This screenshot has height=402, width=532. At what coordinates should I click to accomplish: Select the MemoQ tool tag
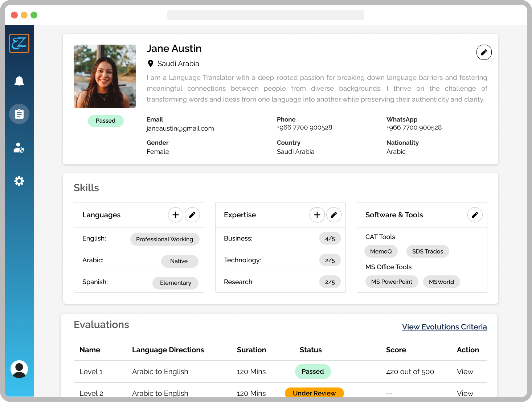(381, 251)
